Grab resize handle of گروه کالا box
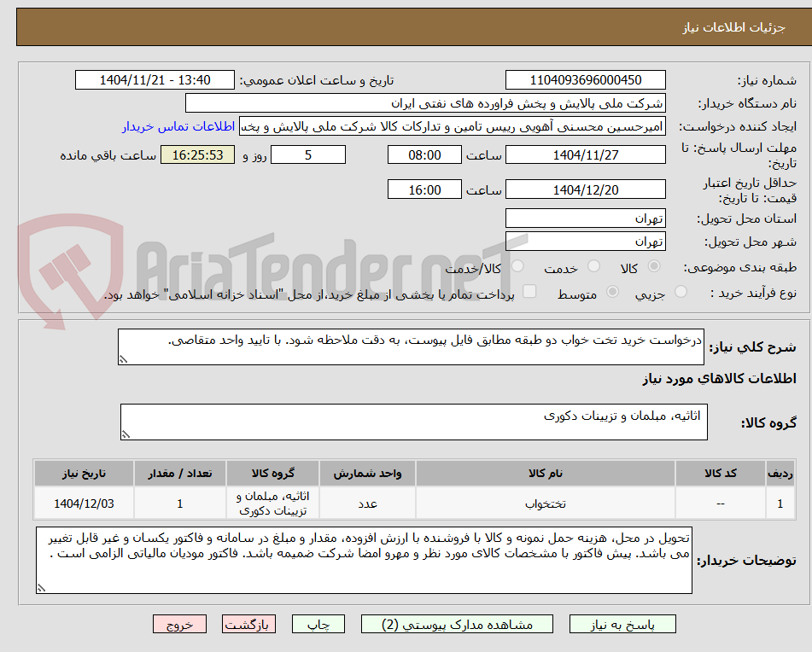 (126, 434)
